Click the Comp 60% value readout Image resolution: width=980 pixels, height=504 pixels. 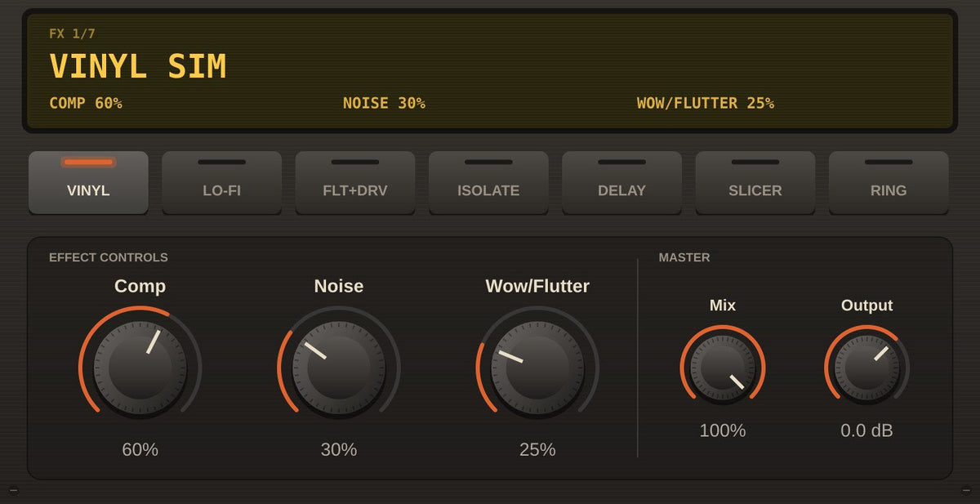[x=140, y=449]
